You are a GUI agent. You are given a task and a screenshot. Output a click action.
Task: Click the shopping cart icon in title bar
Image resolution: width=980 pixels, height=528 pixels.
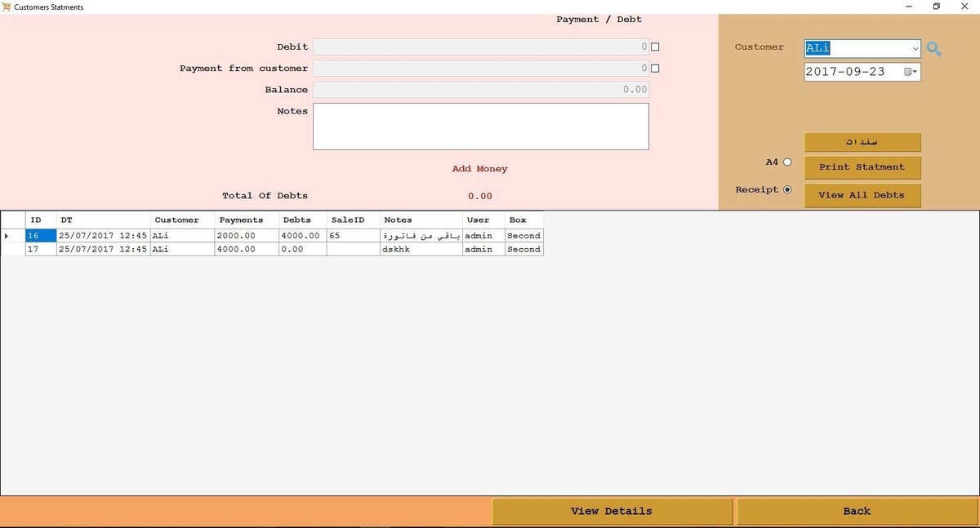[7, 7]
